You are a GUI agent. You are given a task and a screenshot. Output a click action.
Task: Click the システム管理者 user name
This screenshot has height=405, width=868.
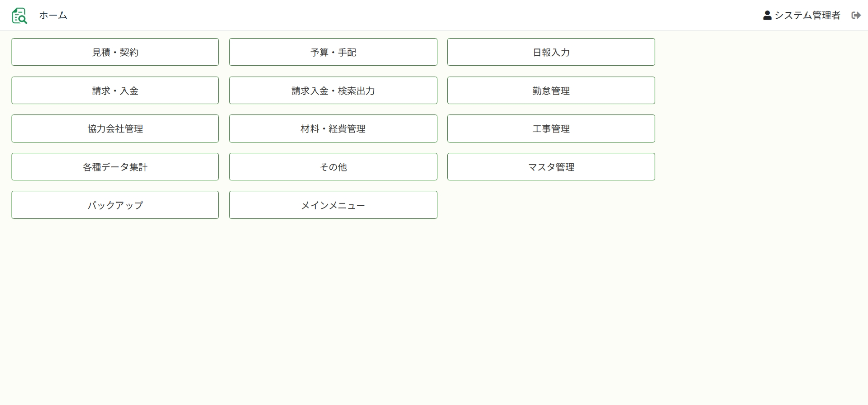pos(807,15)
